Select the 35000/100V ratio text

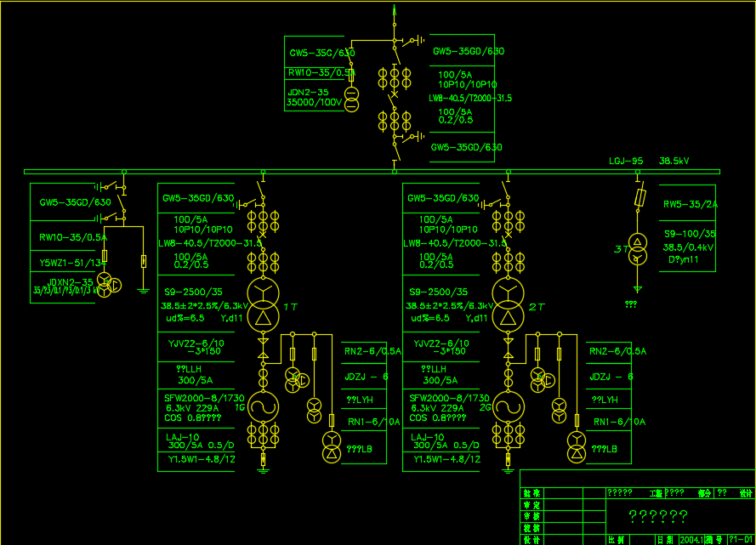click(315, 102)
